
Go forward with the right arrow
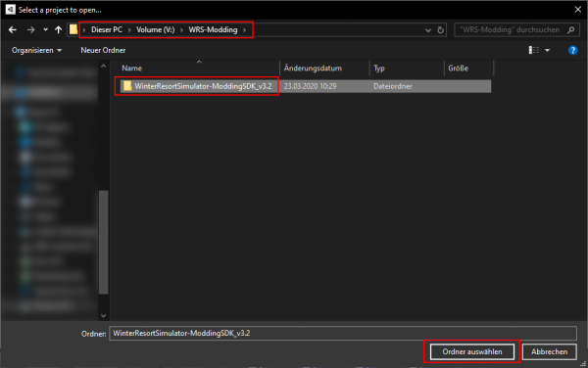pos(30,30)
